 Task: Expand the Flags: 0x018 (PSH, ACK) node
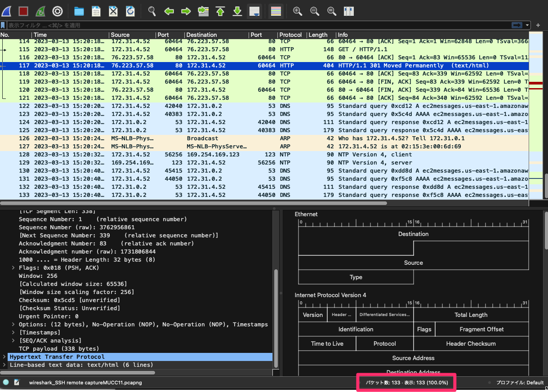(x=13, y=268)
